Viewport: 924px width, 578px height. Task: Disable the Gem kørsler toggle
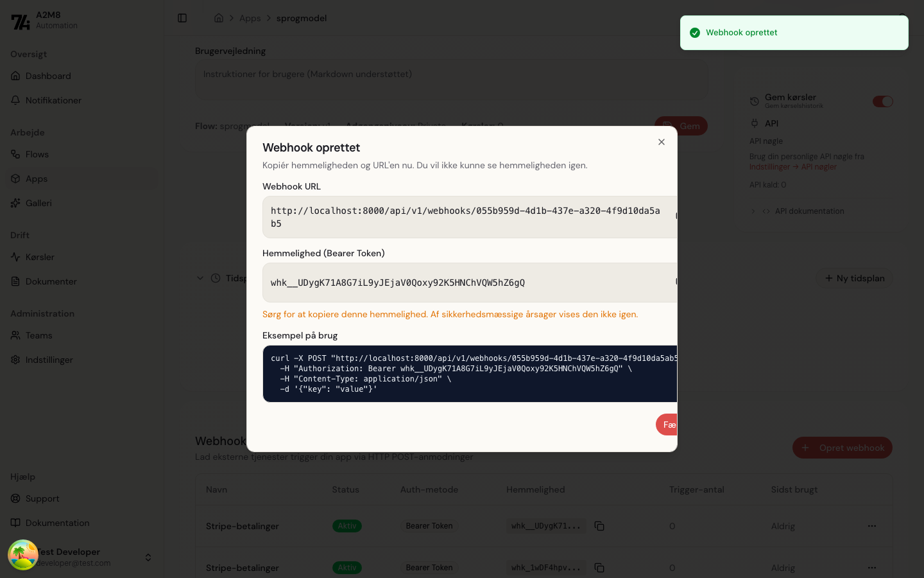point(883,101)
